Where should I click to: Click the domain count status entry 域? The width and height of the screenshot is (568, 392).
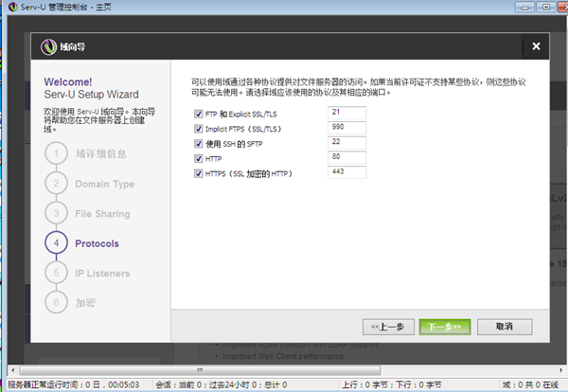pyautogui.click(x=530, y=384)
